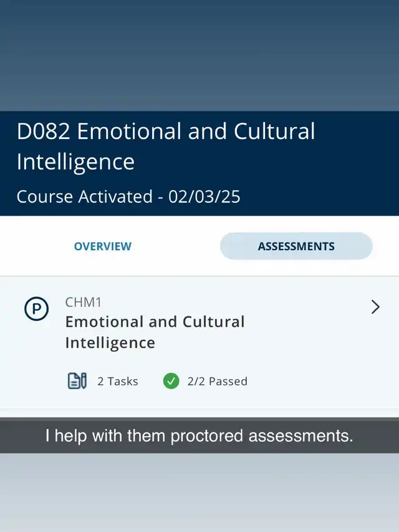Click the Course Activated date line
Image resolution: width=399 pixels, height=532 pixels.
click(x=128, y=196)
